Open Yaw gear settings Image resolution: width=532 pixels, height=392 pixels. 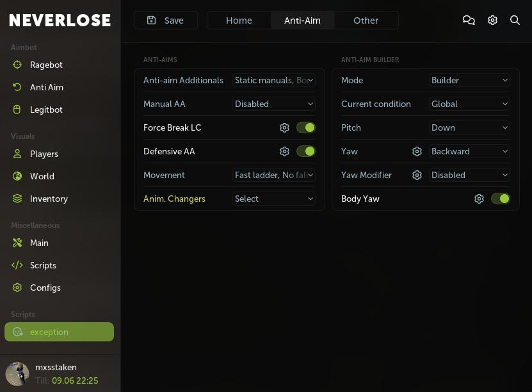coord(417,152)
